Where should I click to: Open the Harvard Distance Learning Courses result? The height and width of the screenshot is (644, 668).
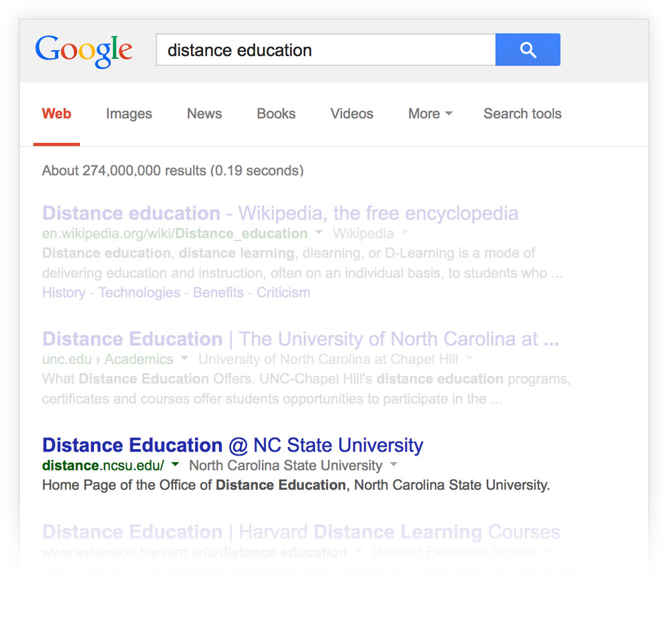(x=301, y=532)
